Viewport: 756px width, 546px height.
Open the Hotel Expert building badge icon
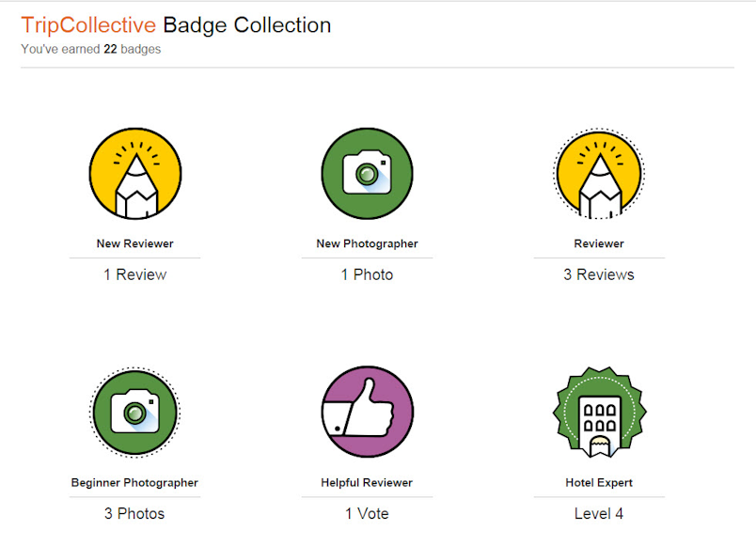tap(599, 413)
